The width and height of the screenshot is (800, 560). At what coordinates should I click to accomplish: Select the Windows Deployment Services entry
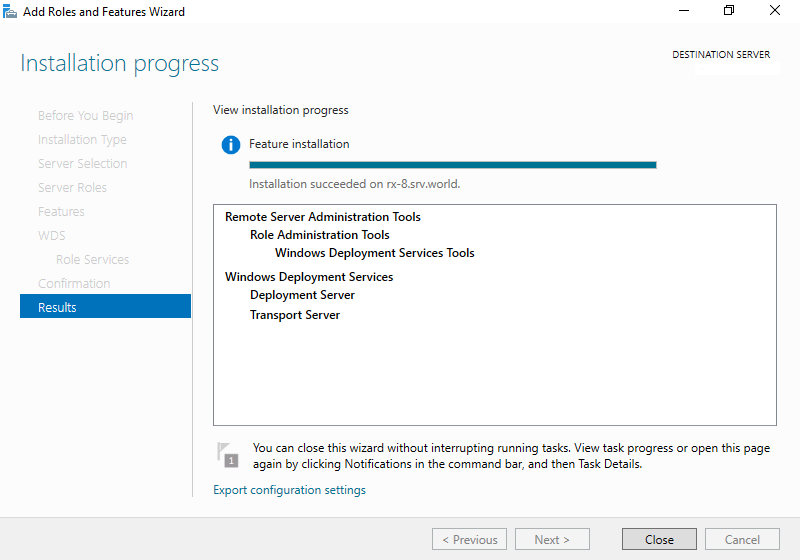pyautogui.click(x=309, y=277)
